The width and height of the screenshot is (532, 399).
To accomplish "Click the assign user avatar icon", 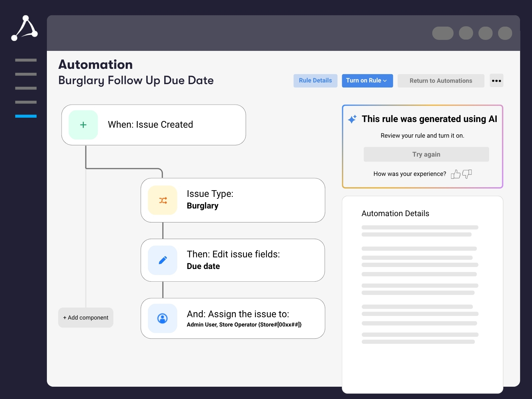I will (x=163, y=318).
